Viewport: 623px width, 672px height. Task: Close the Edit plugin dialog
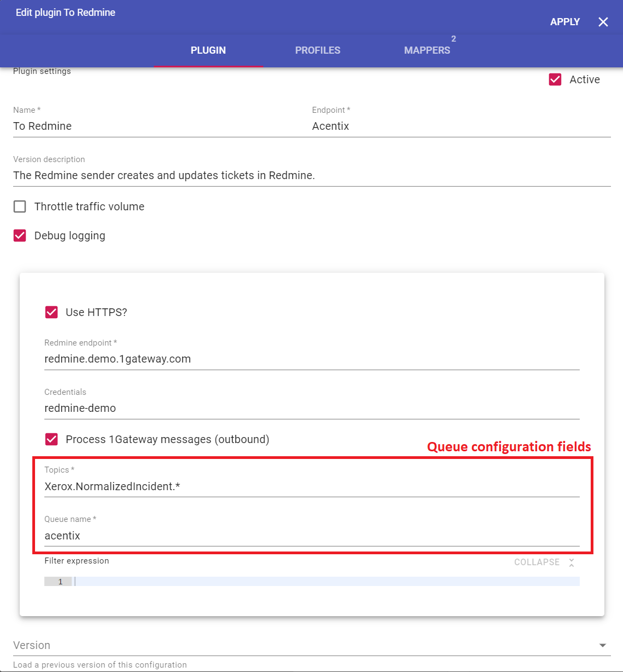[x=603, y=22]
